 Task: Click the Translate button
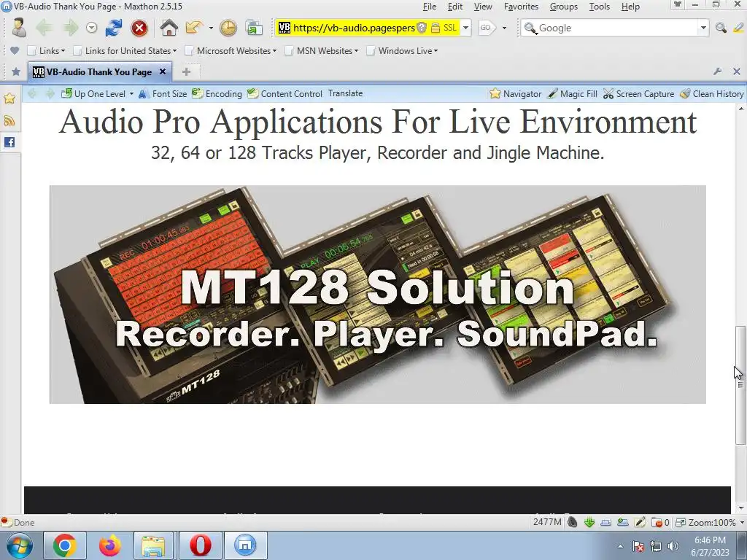[x=345, y=93]
